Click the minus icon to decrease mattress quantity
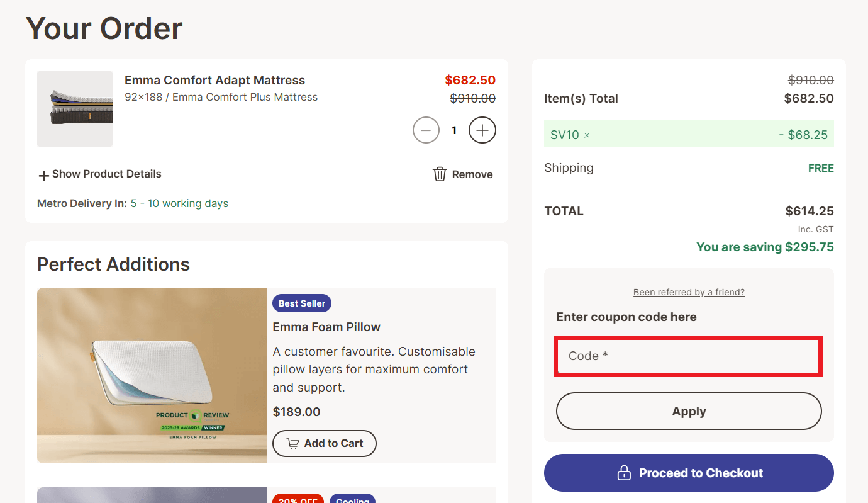The height and width of the screenshot is (503, 868). coord(426,130)
